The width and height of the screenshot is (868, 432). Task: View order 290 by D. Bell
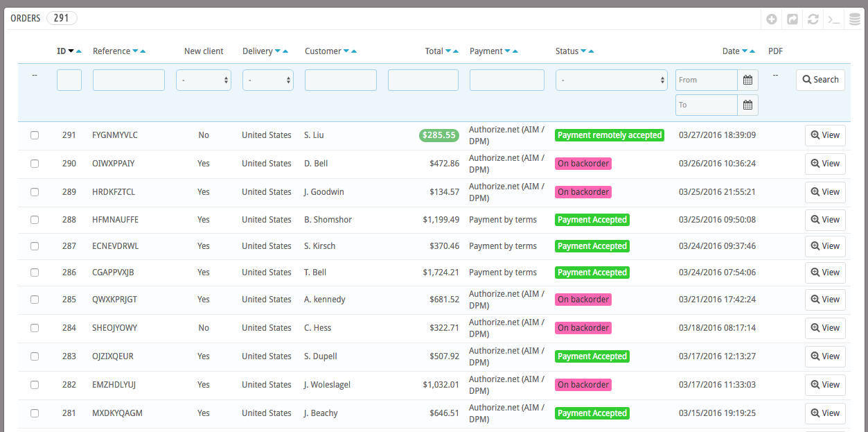coord(825,164)
